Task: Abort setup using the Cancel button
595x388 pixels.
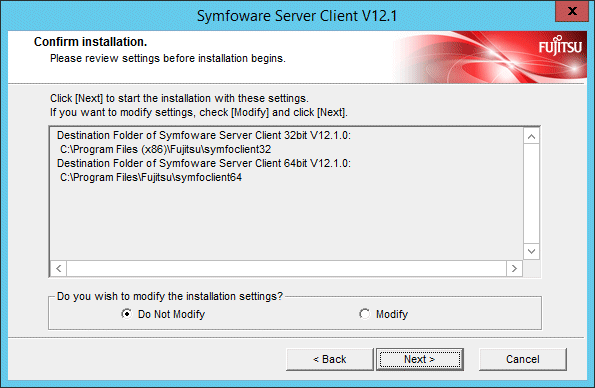Action: 523,359
